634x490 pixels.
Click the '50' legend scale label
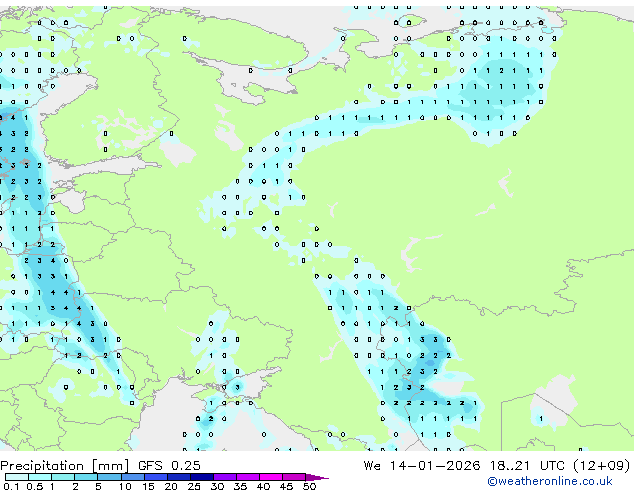[310, 486]
